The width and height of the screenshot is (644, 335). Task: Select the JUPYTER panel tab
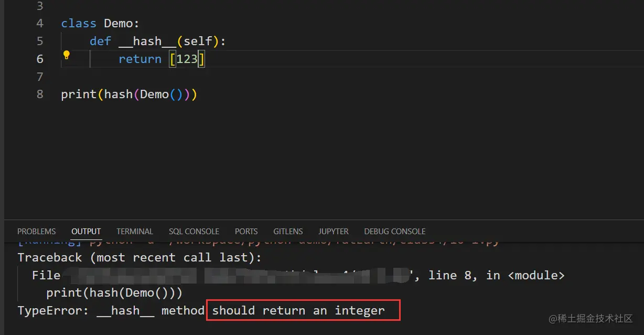334,231
